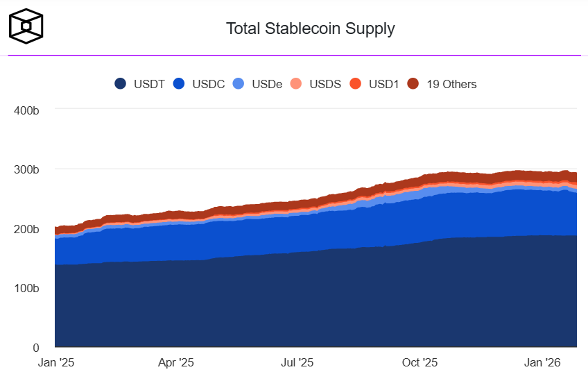Click the Apr '25 x-axis label
This screenshot has height=372, width=588.
point(176,362)
